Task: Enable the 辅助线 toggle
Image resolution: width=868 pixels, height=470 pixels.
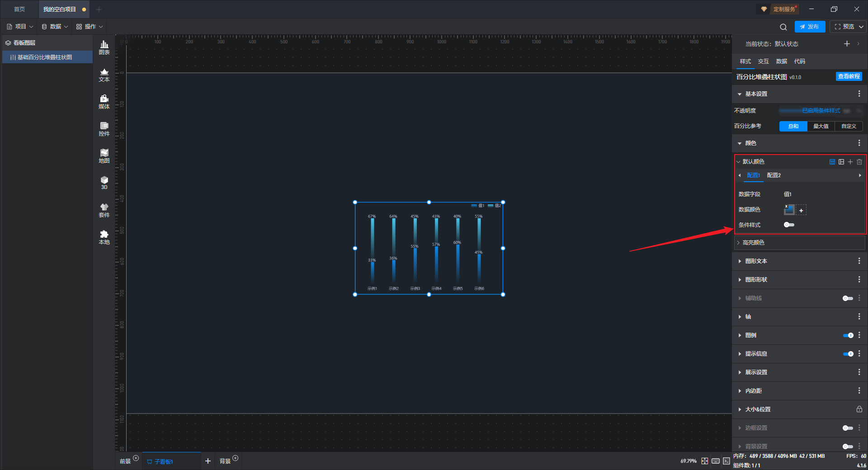Action: pyautogui.click(x=848, y=298)
